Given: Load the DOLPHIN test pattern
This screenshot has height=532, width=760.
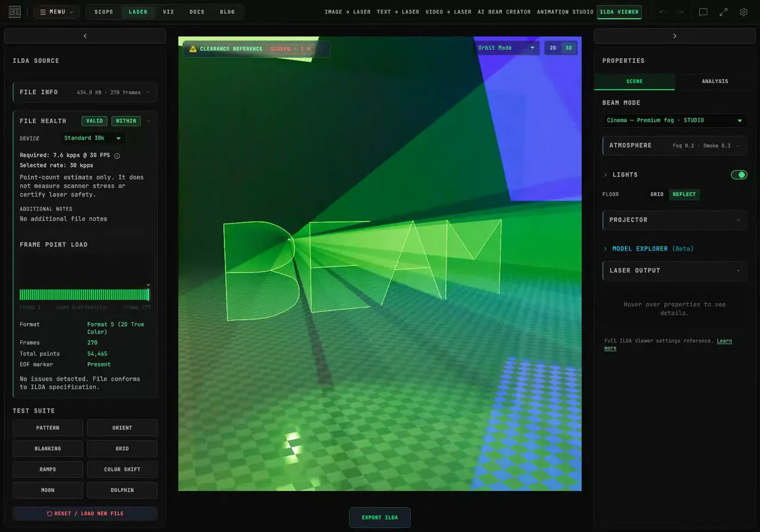Looking at the screenshot, I should [122, 490].
